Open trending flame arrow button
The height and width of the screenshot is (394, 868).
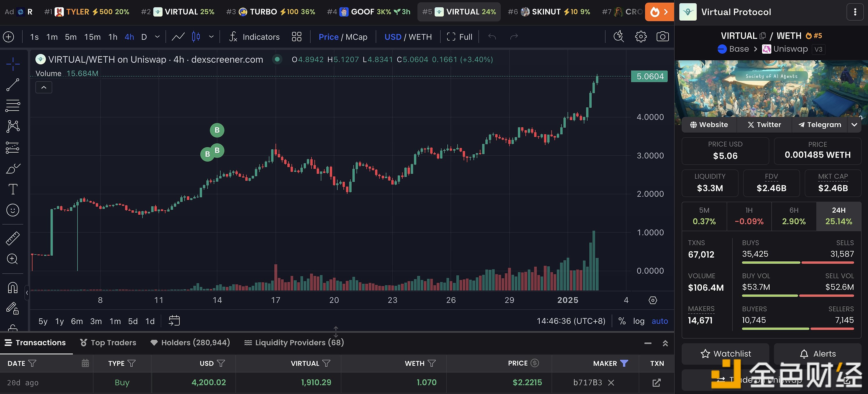(660, 12)
